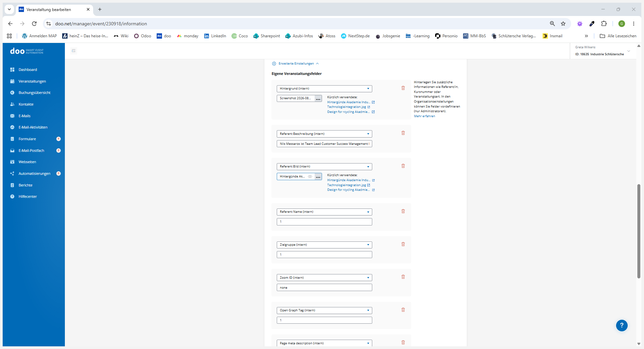Click upgrade badge next to Automatisierungen
The image size is (644, 349).
coord(59,174)
